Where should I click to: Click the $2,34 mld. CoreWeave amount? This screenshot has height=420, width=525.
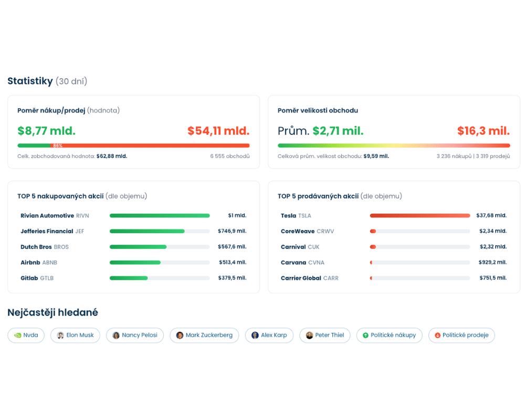coord(493,231)
